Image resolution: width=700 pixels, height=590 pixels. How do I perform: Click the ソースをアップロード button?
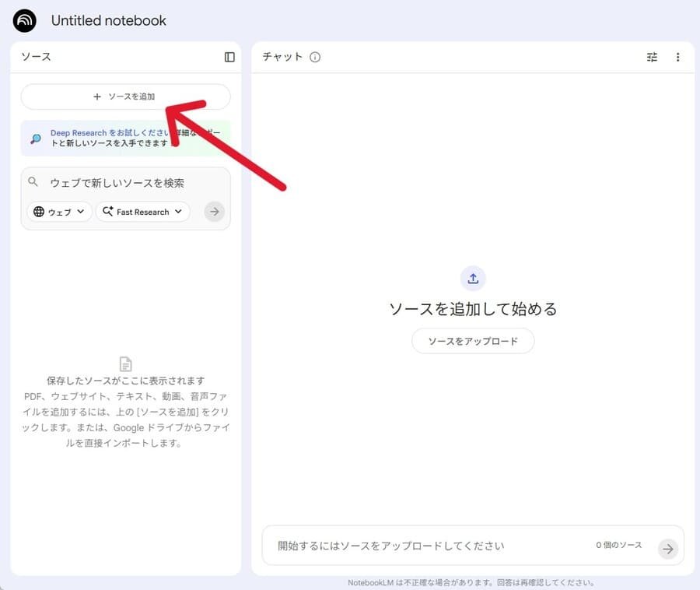pyautogui.click(x=473, y=341)
